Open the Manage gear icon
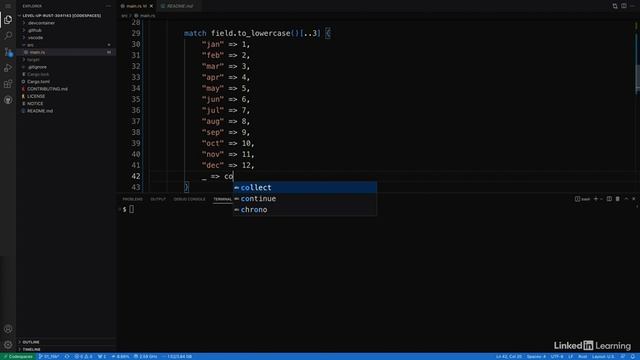 (8, 345)
